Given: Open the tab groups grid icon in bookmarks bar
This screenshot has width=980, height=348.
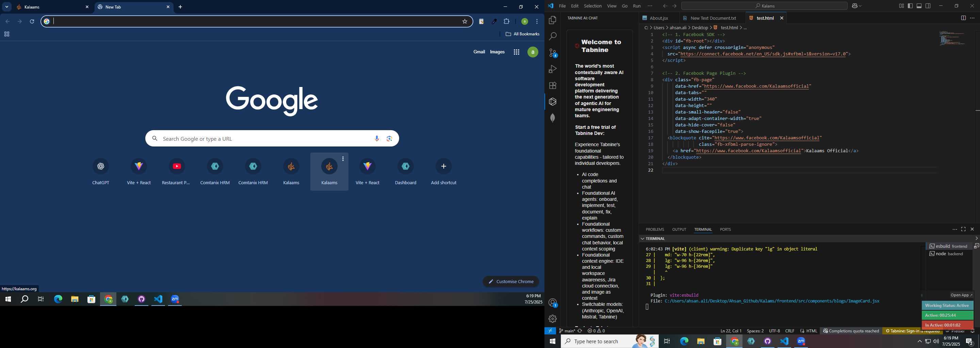Looking at the screenshot, I should tap(7, 35).
